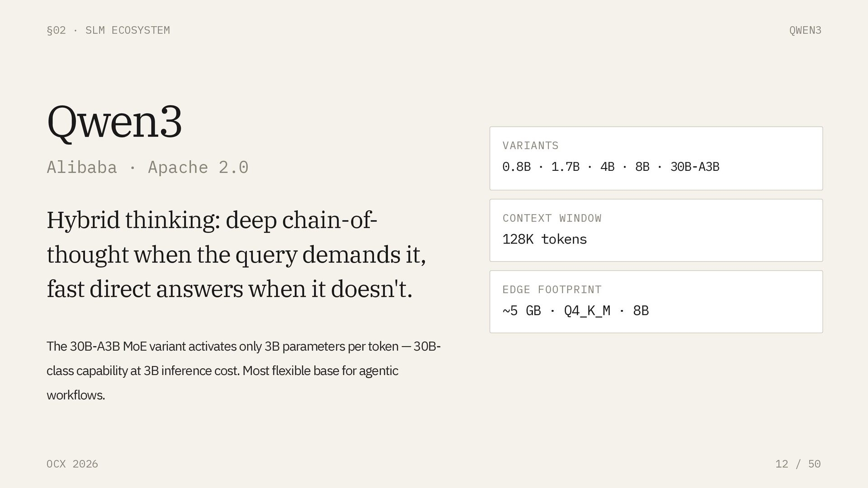Select the VARIANTS card
The image size is (868, 488).
point(656,158)
